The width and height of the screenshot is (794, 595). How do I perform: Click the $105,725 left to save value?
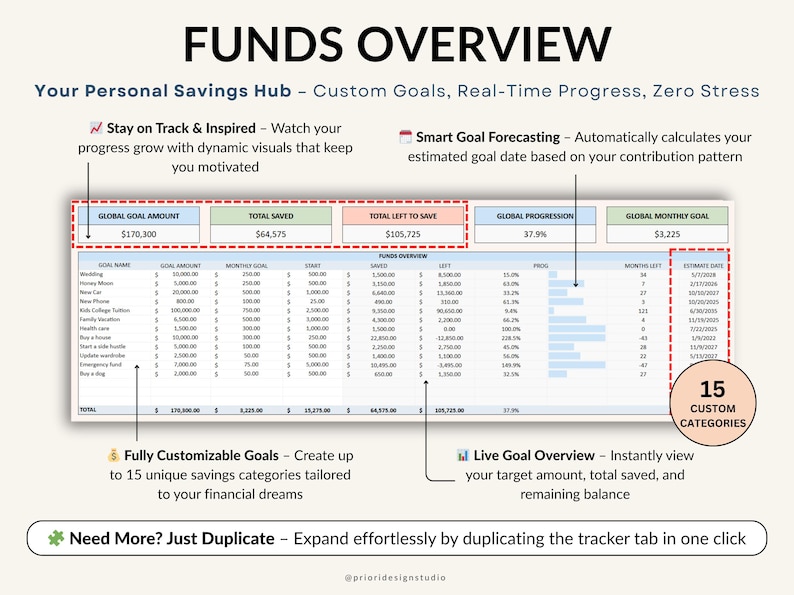403,234
